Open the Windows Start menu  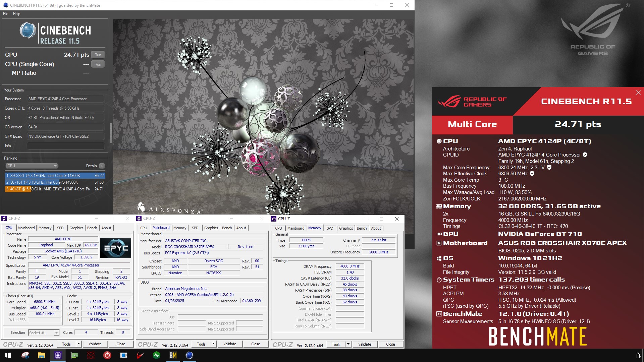tap(8, 355)
